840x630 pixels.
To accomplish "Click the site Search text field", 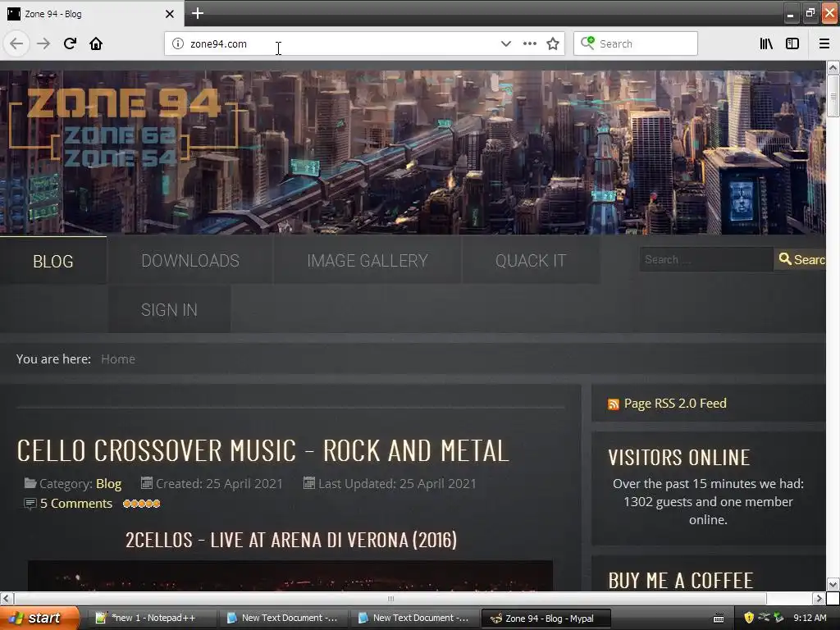I will coord(706,259).
